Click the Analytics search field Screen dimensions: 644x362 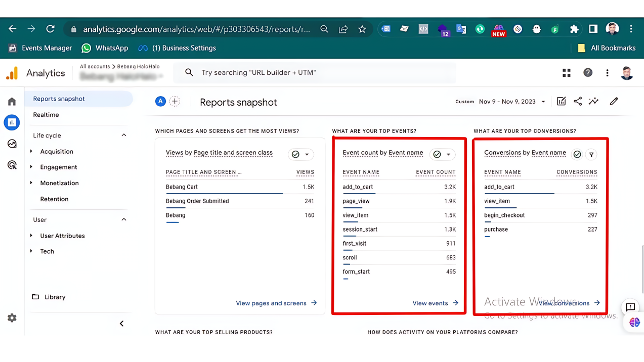click(x=314, y=73)
